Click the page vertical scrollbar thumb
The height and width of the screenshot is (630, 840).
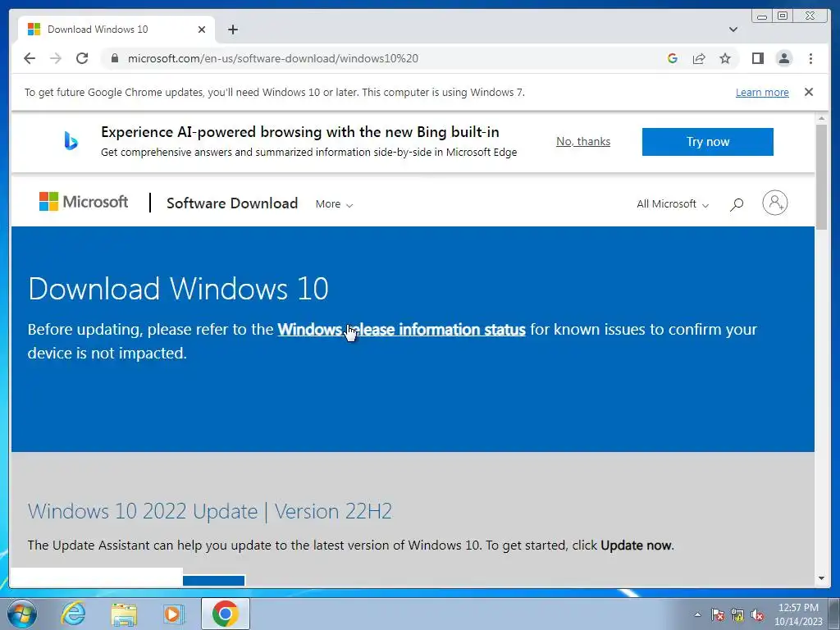820,177
